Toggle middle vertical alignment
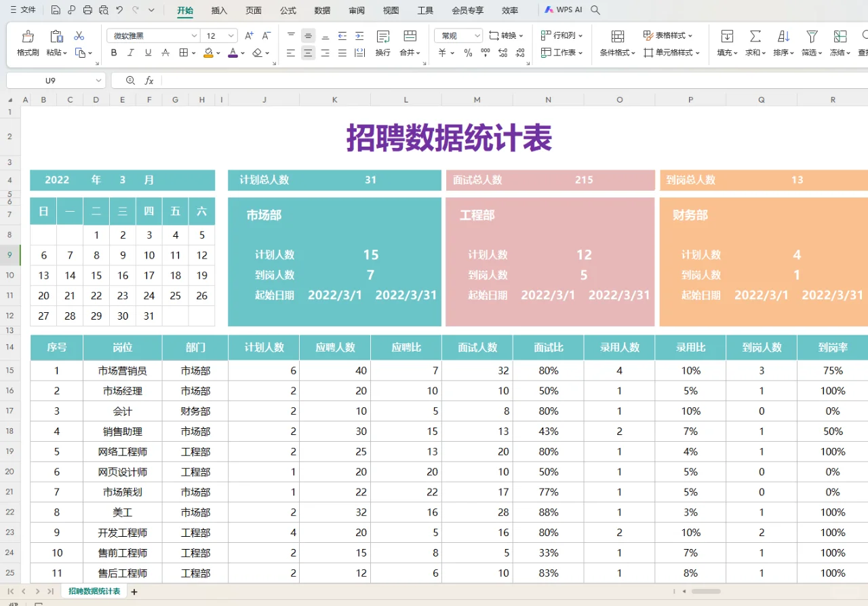This screenshot has width=868, height=606. tap(309, 36)
